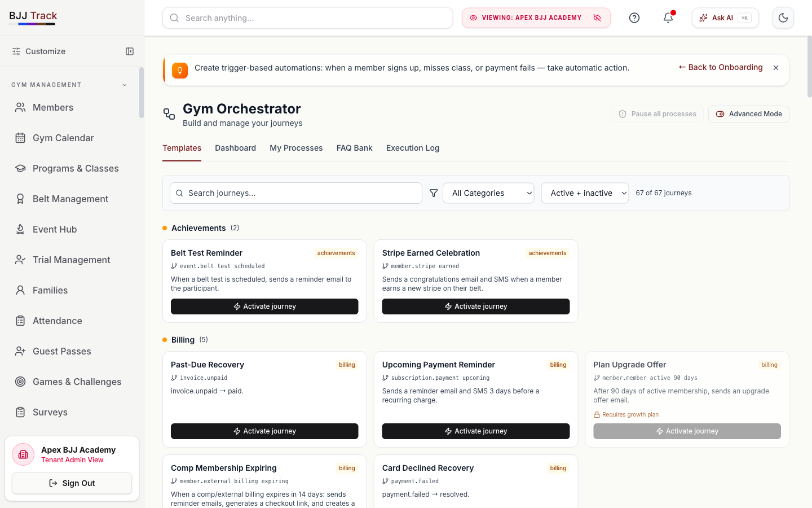Screen dimensions: 812x508
Task: Click the BJJ Track logo
Action: click(33, 16)
